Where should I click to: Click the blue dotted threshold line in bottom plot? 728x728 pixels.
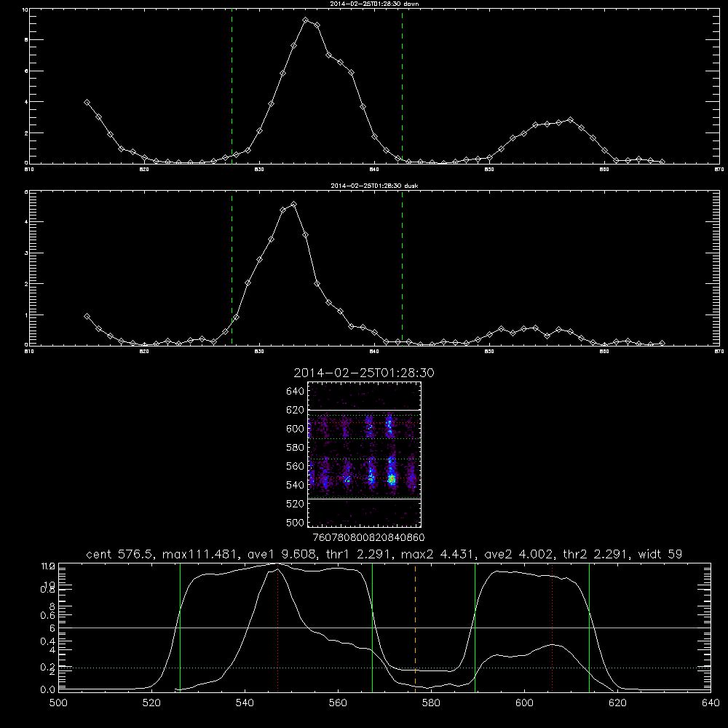pos(384,668)
